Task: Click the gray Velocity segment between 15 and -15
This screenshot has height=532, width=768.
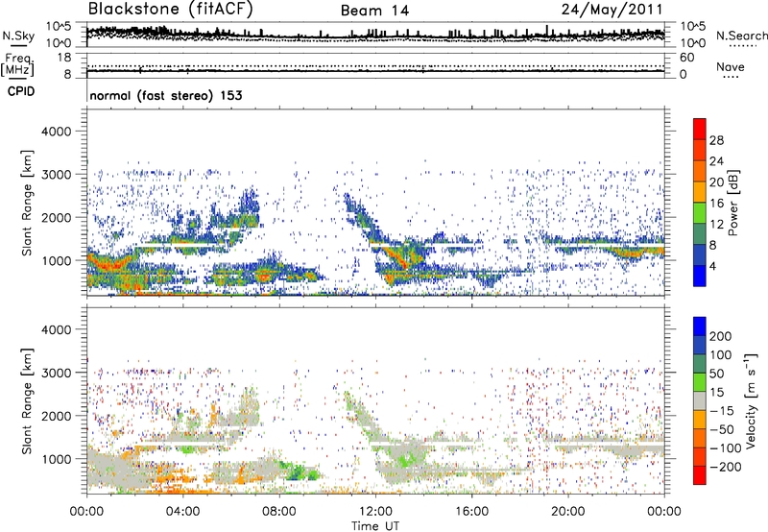Action: (x=700, y=400)
